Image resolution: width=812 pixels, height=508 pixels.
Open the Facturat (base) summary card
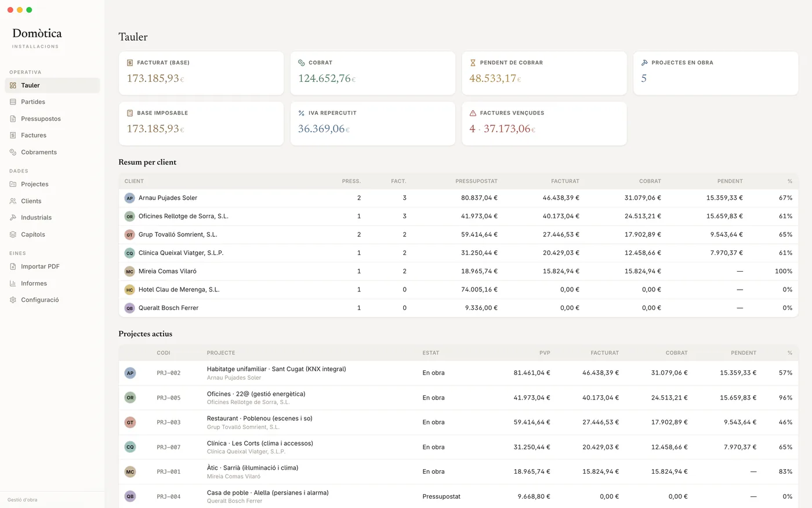pos(201,73)
